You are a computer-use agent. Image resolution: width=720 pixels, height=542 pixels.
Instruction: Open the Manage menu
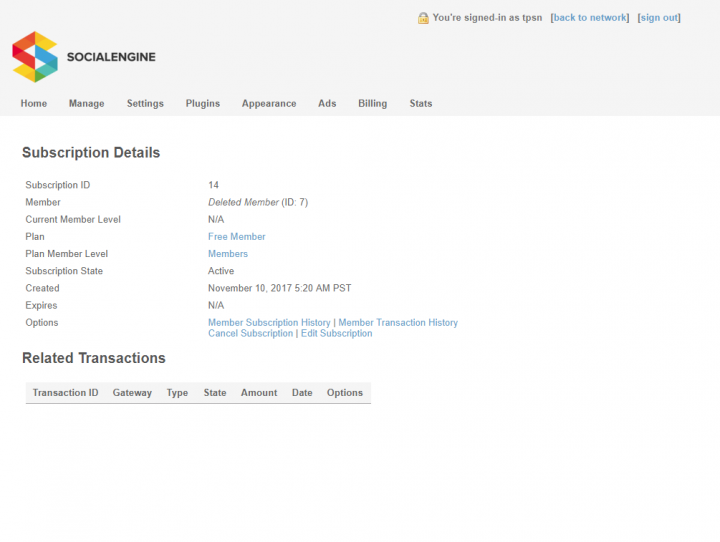(86, 103)
